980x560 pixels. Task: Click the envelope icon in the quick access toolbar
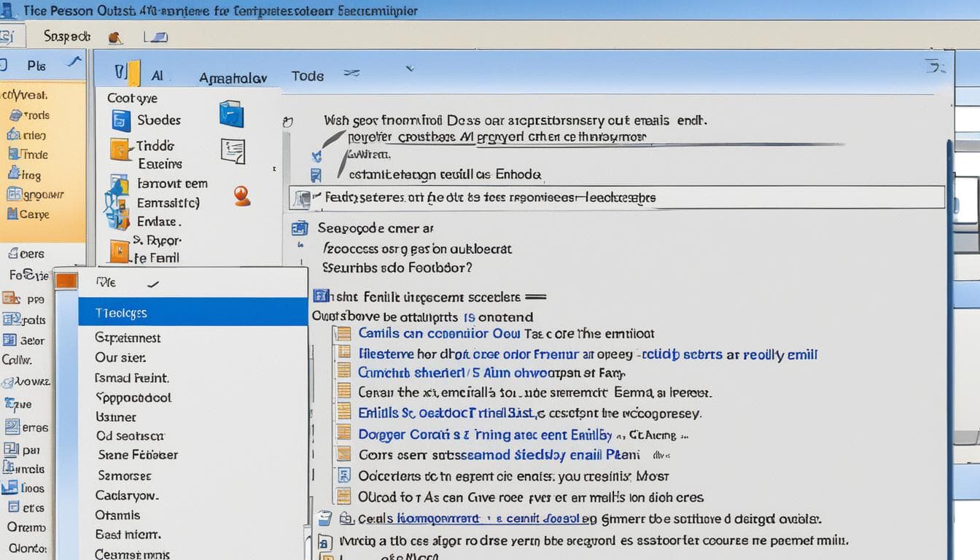155,36
